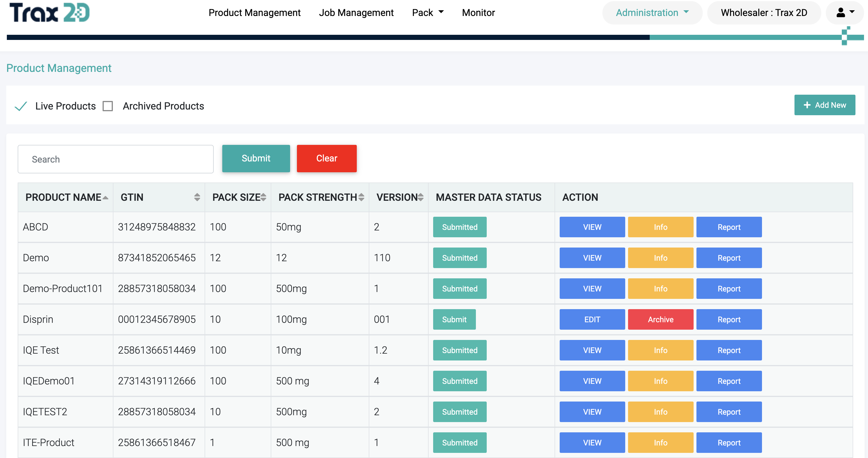The height and width of the screenshot is (458, 868).
Task: Sort table by GTIN column arrows
Action: [x=197, y=197]
